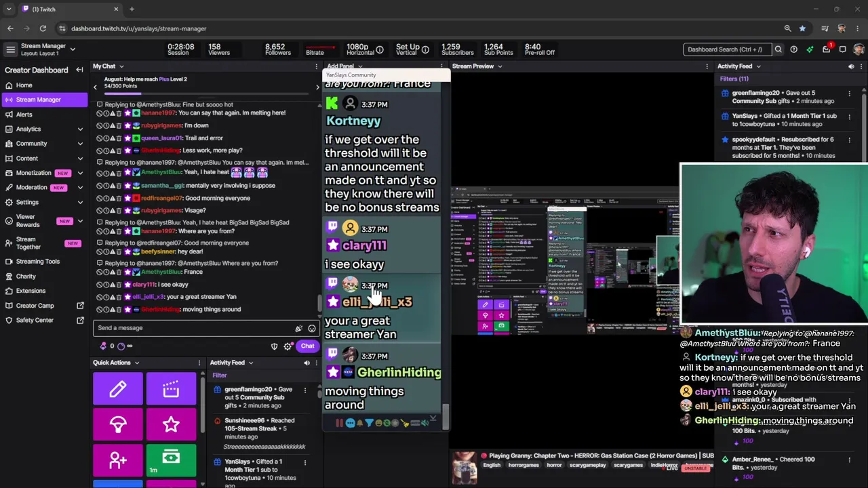Open options for spookyydefault resubscribed entry

pyautogui.click(x=849, y=140)
